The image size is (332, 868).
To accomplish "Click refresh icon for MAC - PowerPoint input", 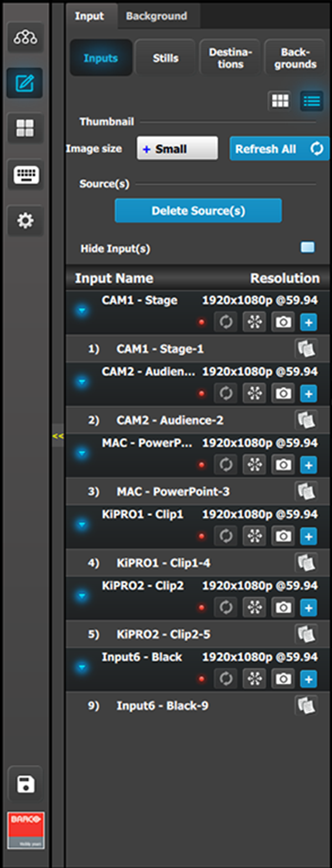I will tap(226, 465).
